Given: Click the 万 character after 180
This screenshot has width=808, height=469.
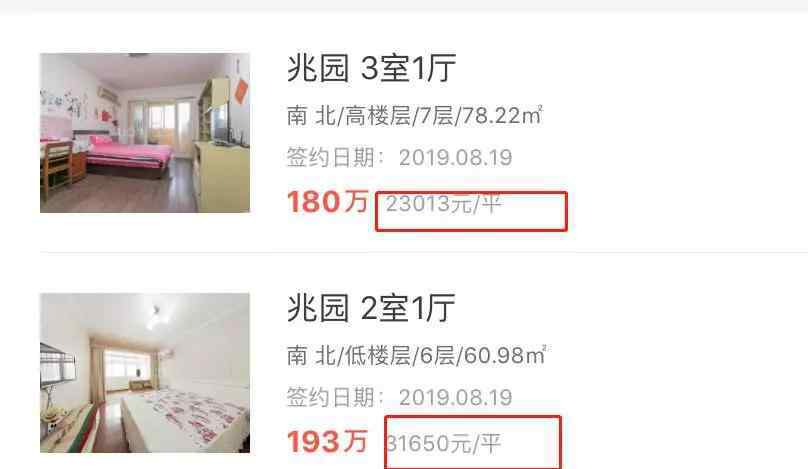Looking at the screenshot, I should point(357,202).
